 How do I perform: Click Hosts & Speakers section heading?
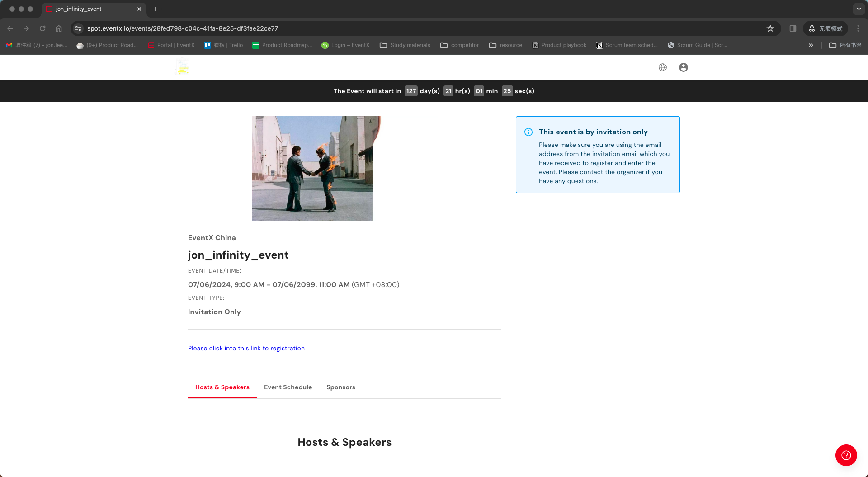pyautogui.click(x=344, y=442)
